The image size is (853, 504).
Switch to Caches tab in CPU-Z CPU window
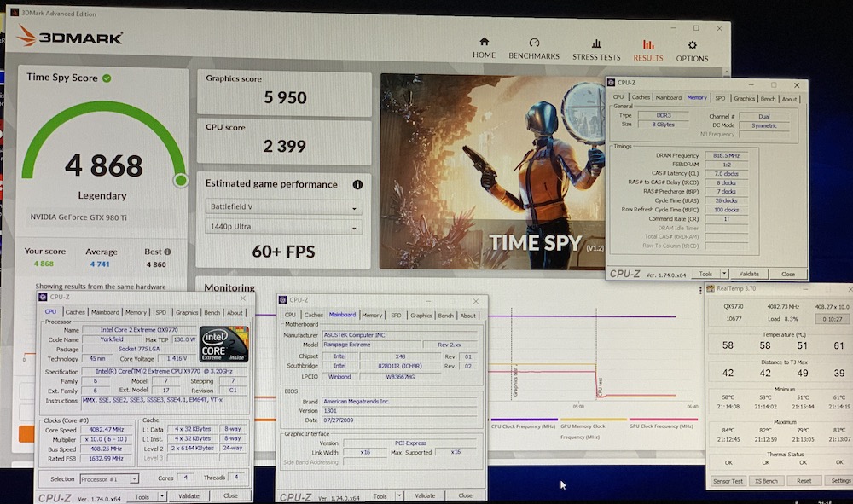tap(75, 312)
